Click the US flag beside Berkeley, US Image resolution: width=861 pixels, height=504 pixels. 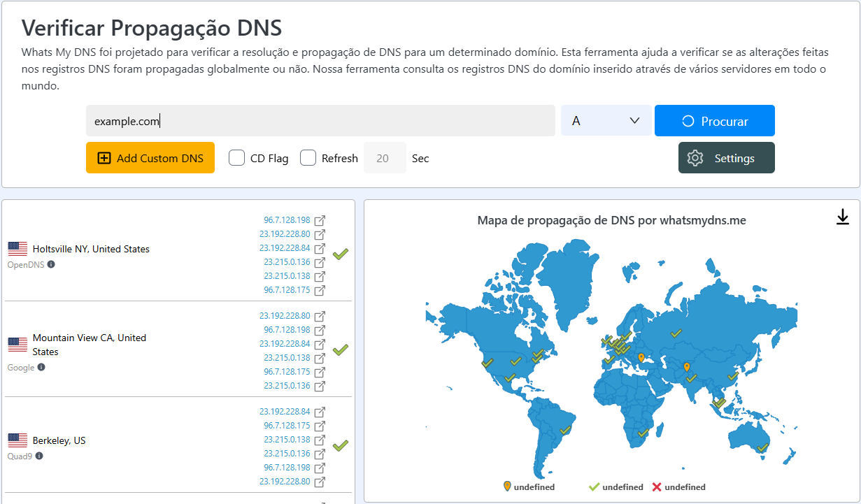(17, 440)
